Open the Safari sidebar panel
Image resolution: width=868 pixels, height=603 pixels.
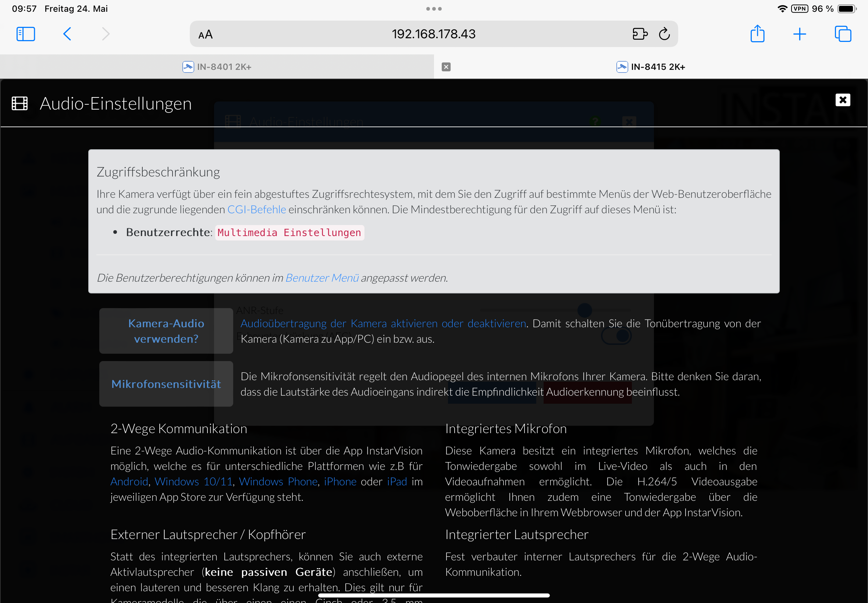26,34
